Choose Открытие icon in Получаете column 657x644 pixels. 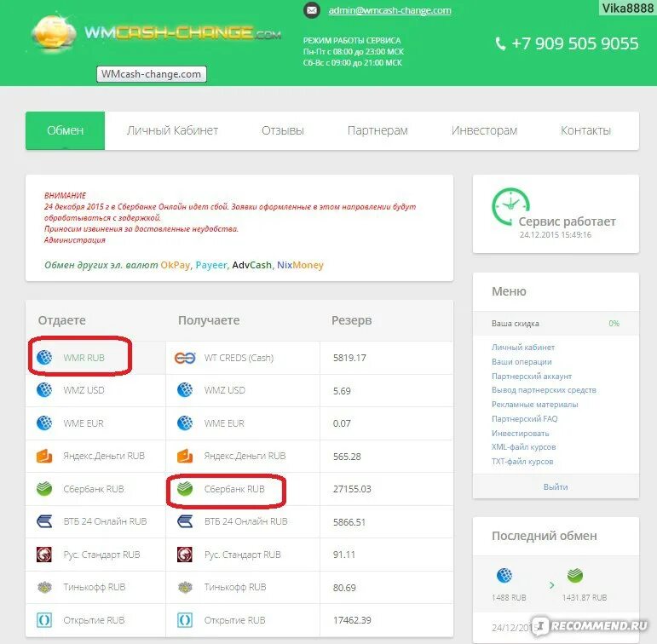185,619
